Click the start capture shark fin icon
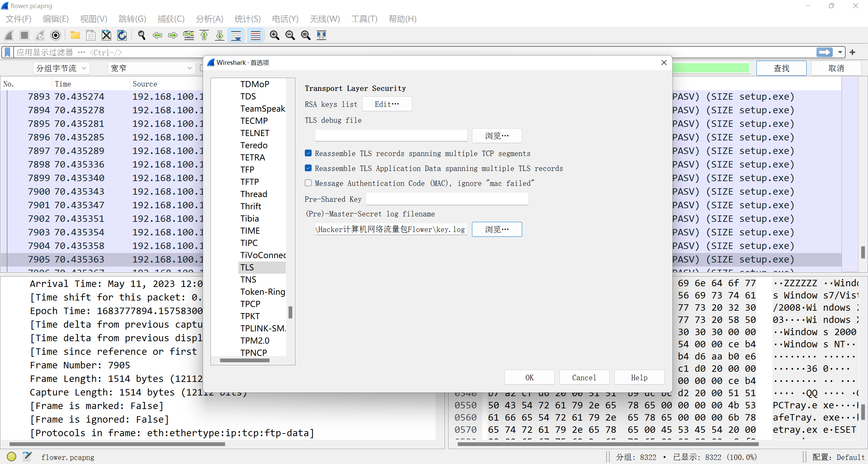The height and width of the screenshot is (464, 868). click(x=9, y=35)
